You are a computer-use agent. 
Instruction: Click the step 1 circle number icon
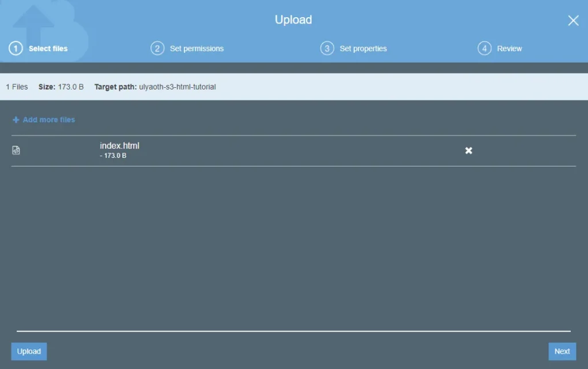click(16, 48)
